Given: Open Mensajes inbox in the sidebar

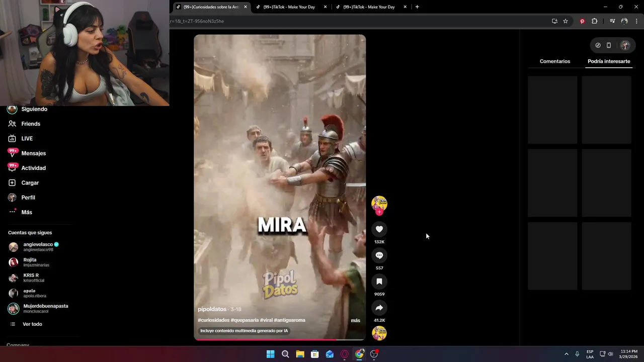Looking at the screenshot, I should (33, 153).
